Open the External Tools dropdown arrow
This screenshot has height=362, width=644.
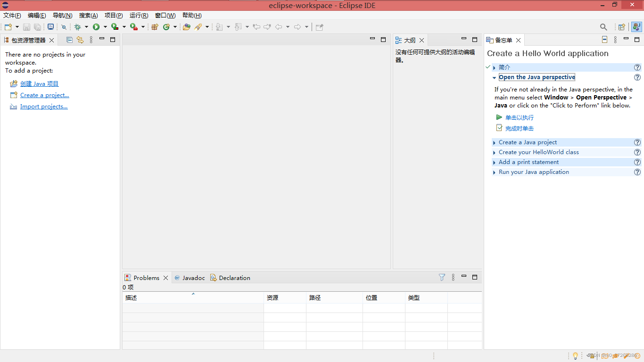pos(143,27)
